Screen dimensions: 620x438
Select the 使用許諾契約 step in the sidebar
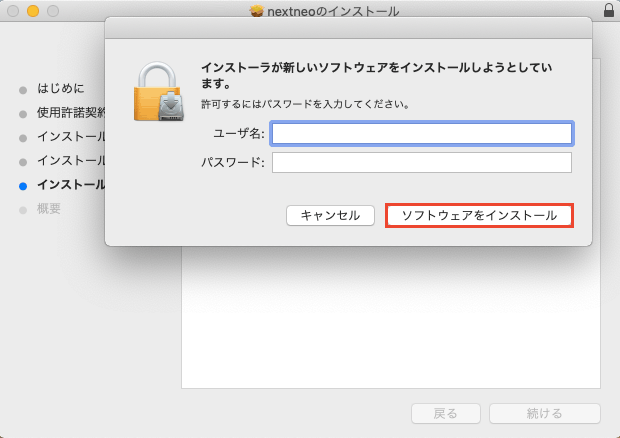(70, 113)
